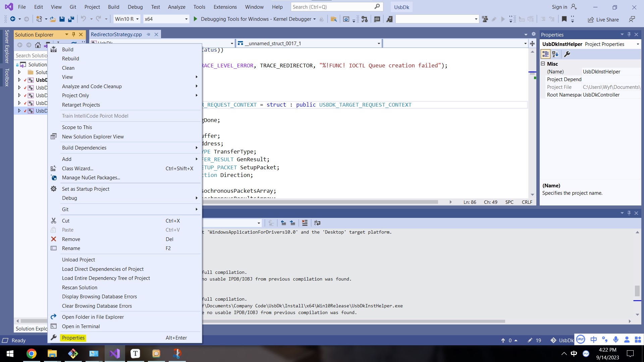
Task: Open the x64 platform dropdown
Action: coord(185,19)
